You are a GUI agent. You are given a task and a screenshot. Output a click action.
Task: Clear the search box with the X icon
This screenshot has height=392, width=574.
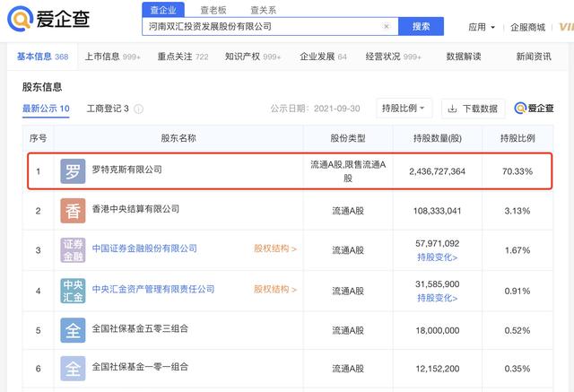point(387,27)
